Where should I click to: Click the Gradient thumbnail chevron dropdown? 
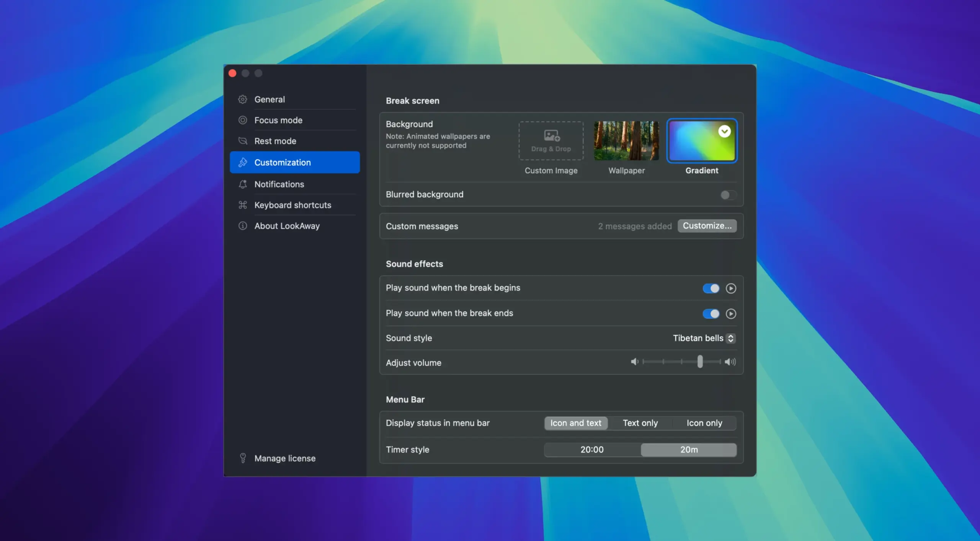point(724,131)
